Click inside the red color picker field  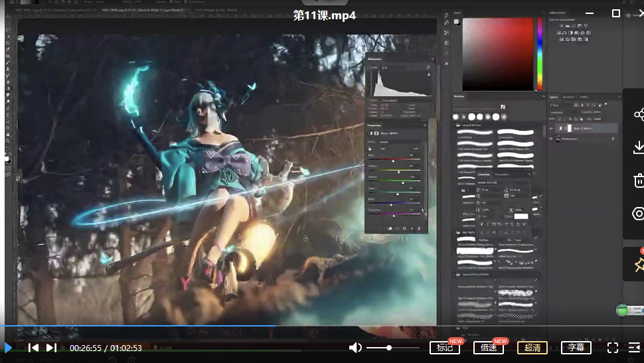click(497, 54)
